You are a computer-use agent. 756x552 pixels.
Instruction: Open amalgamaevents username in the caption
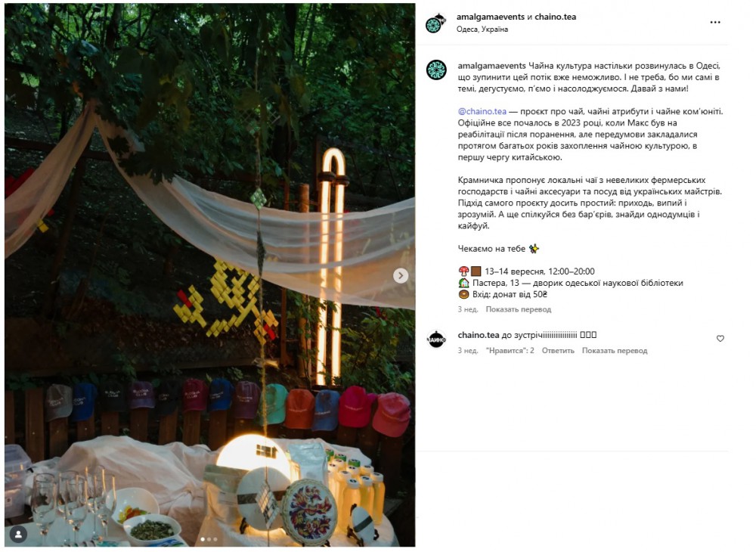coord(492,66)
